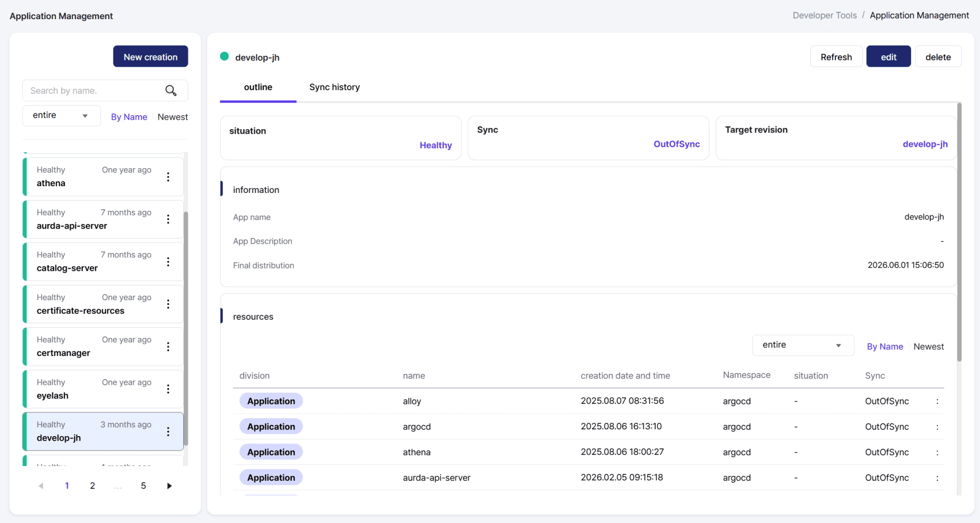This screenshot has width=980, height=523.
Task: Click the 'aurda-api-server' resource name cell
Action: click(437, 477)
